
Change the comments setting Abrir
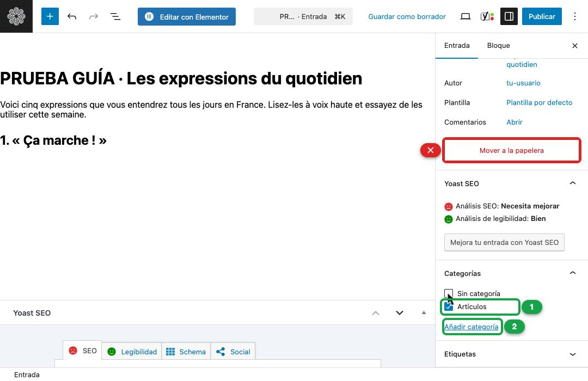tap(514, 122)
